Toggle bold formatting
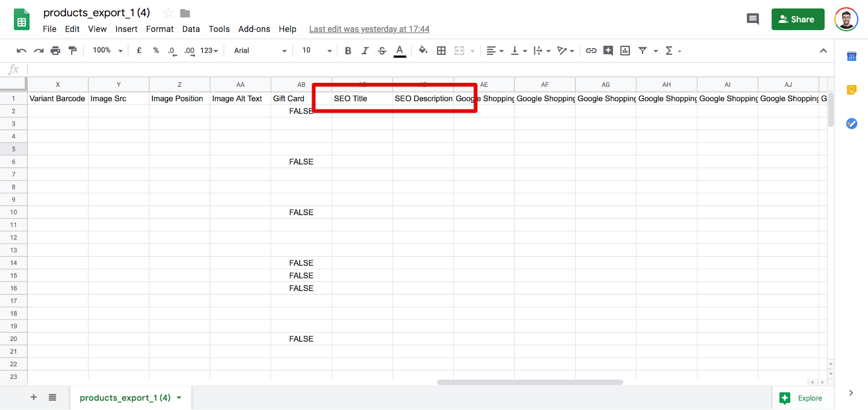868x410 pixels. [348, 51]
